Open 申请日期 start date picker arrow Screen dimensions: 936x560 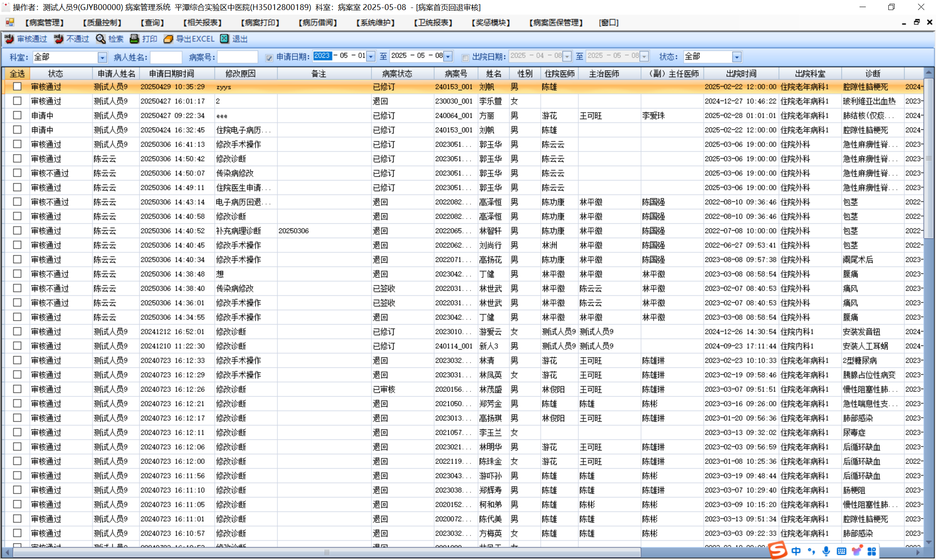click(371, 57)
